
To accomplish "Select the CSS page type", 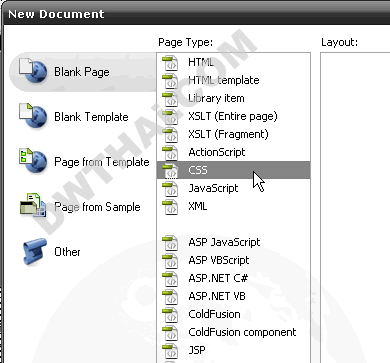I will coord(233,170).
